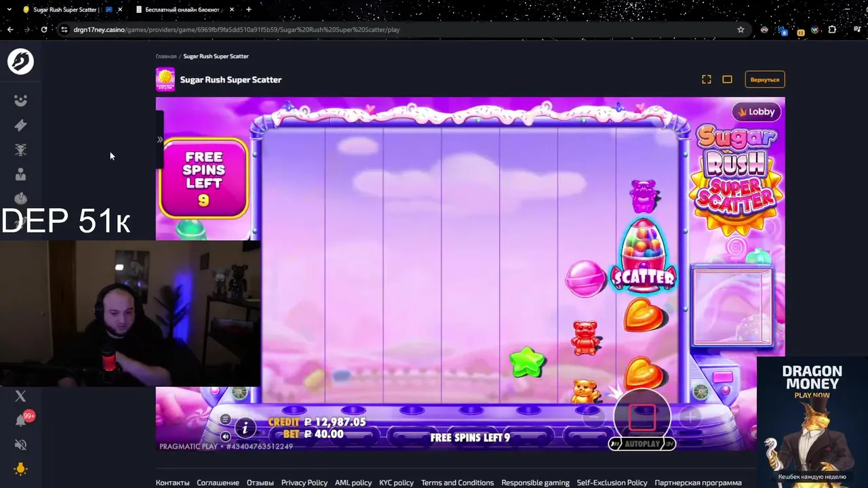Click the BET ₽ 40.00 value
868x488 pixels.
(313, 434)
